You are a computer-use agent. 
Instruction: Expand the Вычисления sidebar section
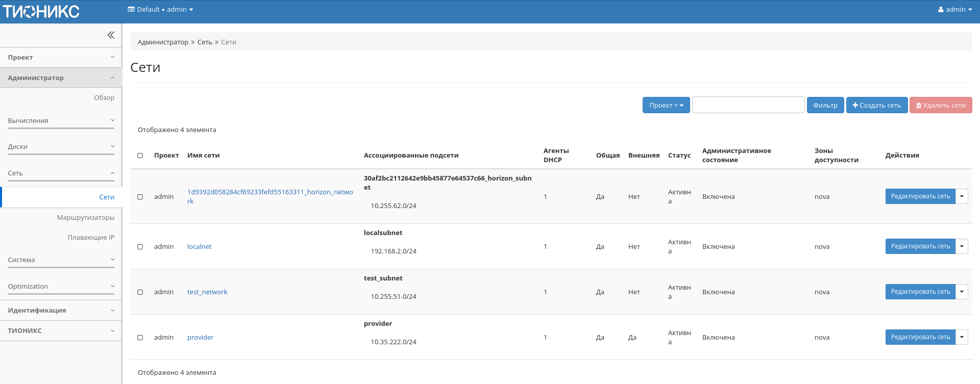[61, 121]
